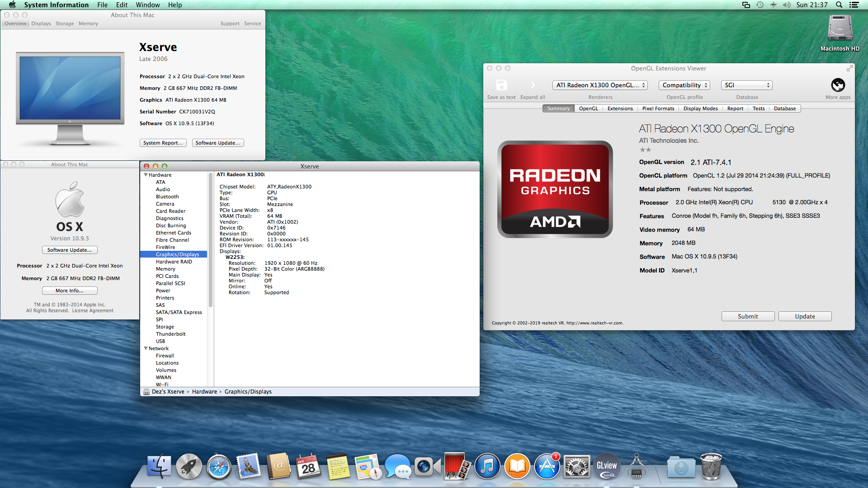Select Ethernet Cards in sidebar
This screenshot has width=868, height=488.
pos(174,233)
